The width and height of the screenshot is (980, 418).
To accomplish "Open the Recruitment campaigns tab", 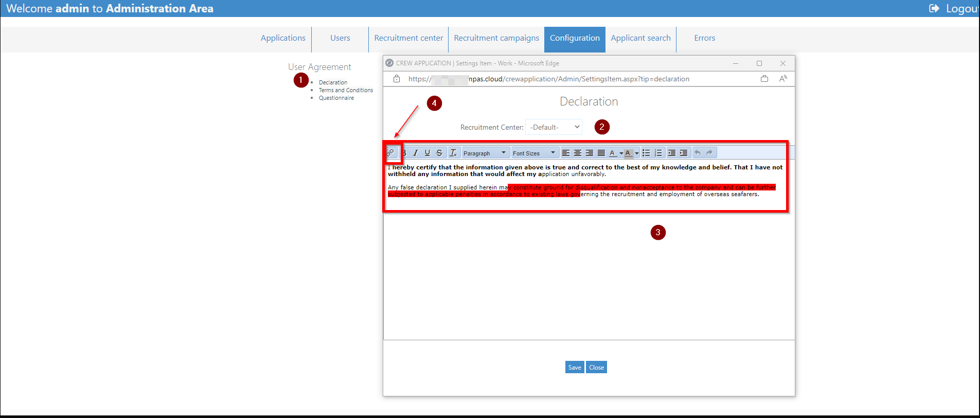I will pos(496,38).
